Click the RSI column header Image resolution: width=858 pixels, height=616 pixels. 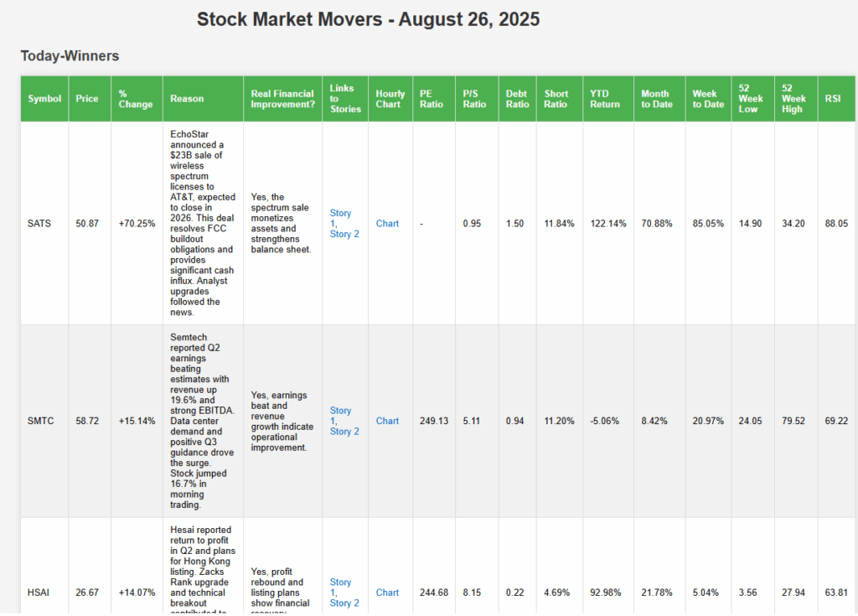pyautogui.click(x=833, y=99)
